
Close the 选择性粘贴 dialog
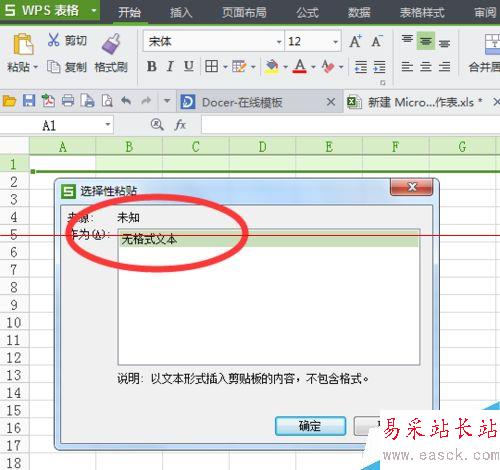coord(412,187)
